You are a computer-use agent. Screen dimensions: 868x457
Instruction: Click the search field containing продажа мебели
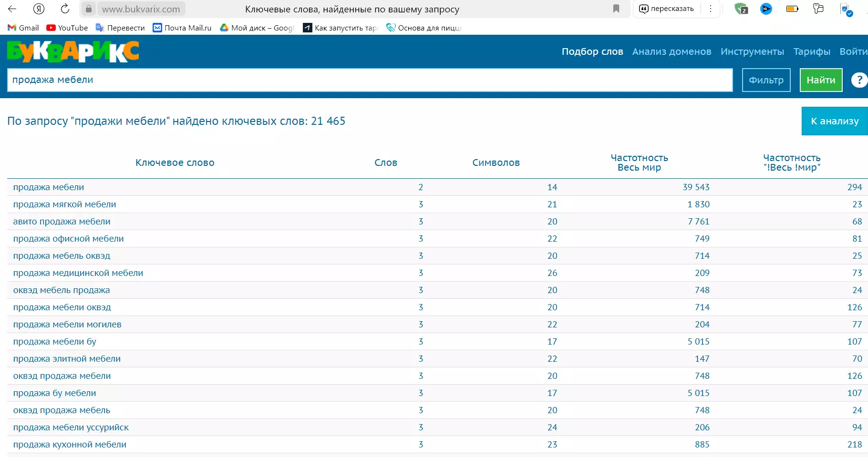[370, 80]
